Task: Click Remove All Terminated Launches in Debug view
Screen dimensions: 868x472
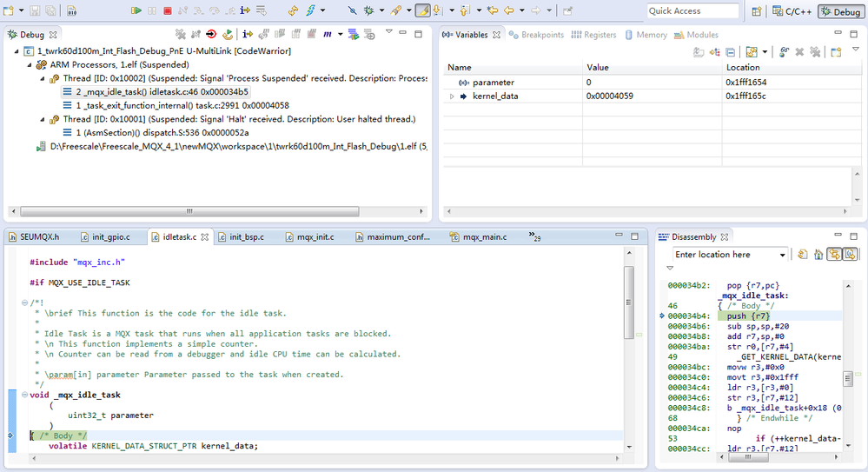Action: [x=180, y=35]
